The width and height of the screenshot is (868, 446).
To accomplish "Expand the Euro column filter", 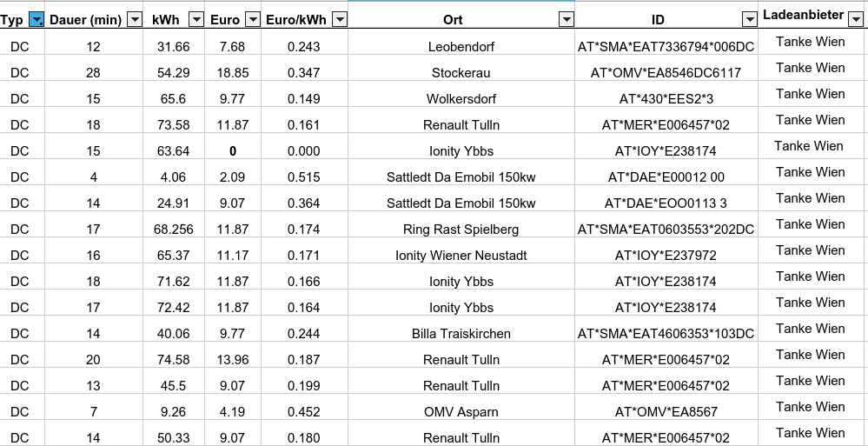I will click(x=252, y=20).
